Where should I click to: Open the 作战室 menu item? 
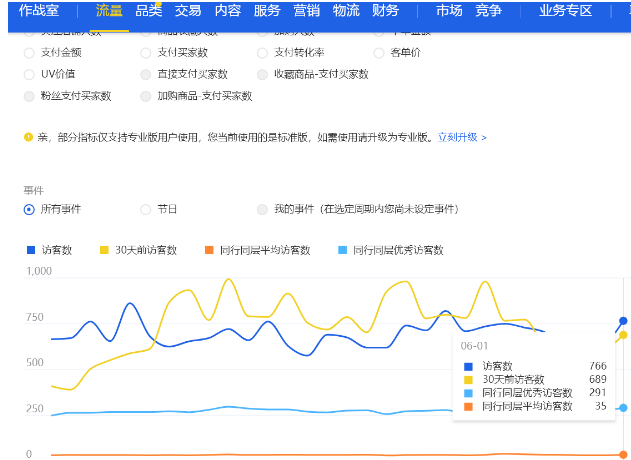(x=39, y=10)
